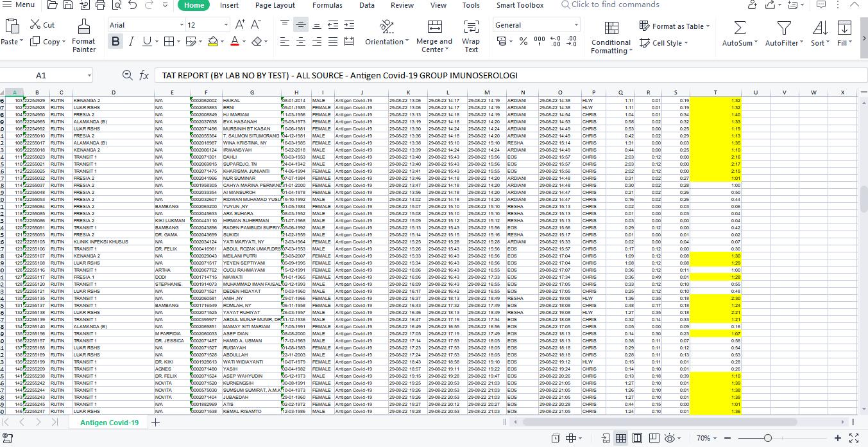Select the Antigen Covid-19 sheet tab
The height and width of the screenshot is (447, 868).
coord(109,423)
